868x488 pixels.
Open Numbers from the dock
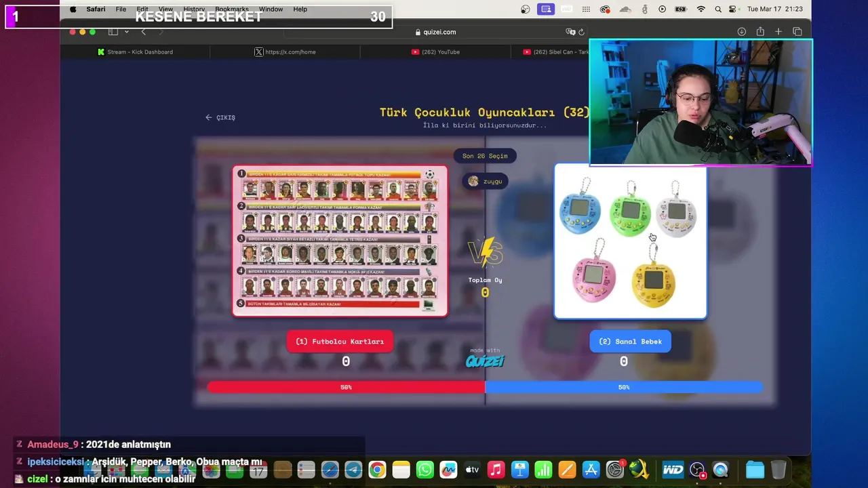(543, 470)
